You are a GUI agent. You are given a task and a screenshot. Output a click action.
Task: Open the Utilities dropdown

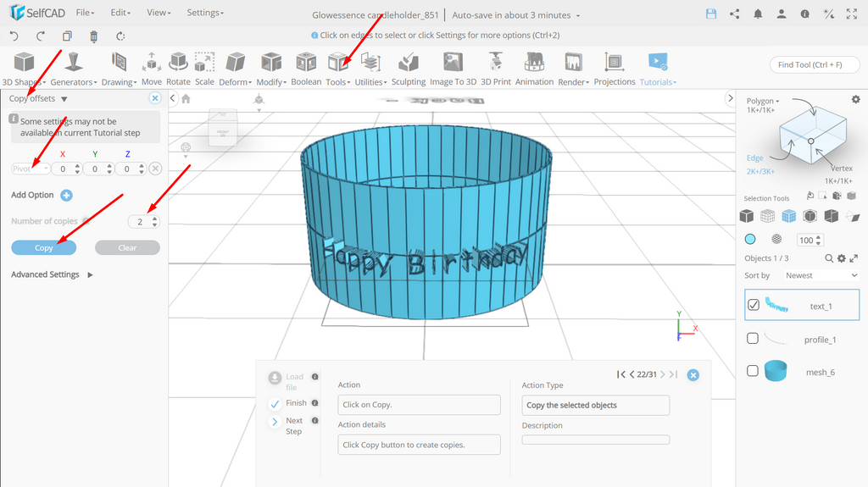(371, 69)
